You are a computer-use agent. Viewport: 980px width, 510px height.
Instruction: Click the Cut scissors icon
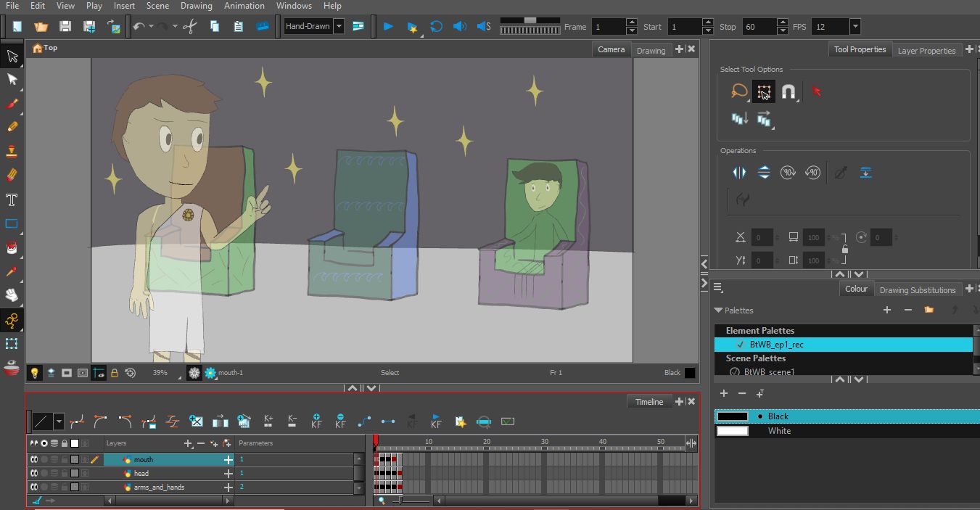[x=190, y=27]
